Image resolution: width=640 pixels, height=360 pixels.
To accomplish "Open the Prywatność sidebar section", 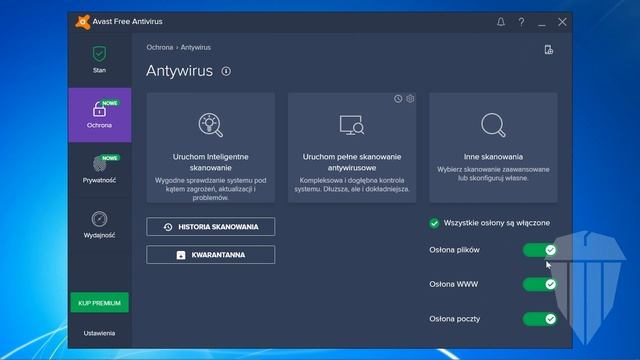I will 100,170.
